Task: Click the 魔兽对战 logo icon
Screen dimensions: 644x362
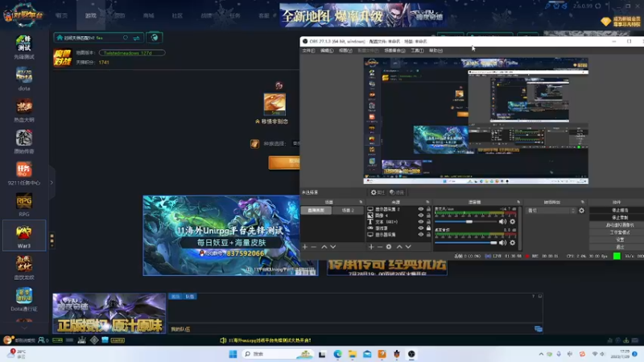Action: tap(63, 57)
